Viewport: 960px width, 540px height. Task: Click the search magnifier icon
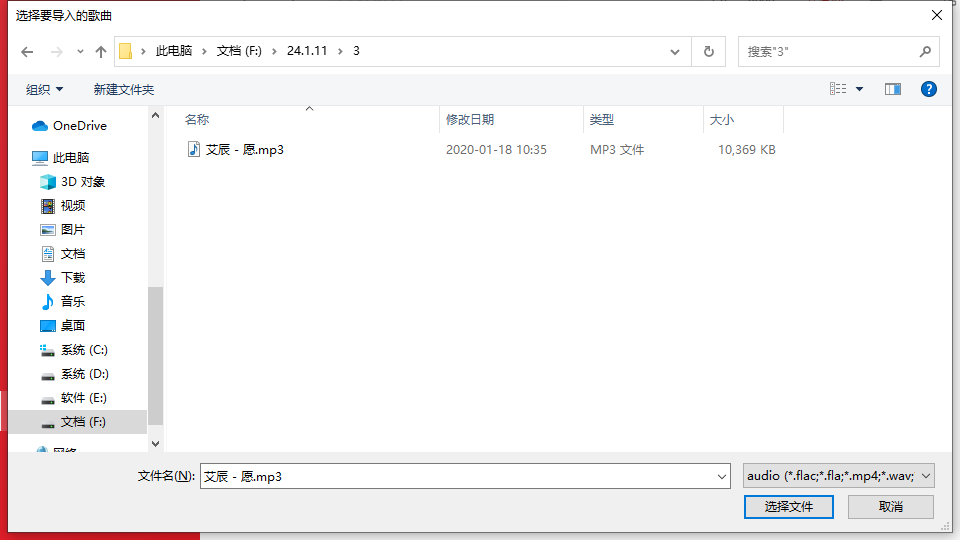pyautogui.click(x=925, y=52)
